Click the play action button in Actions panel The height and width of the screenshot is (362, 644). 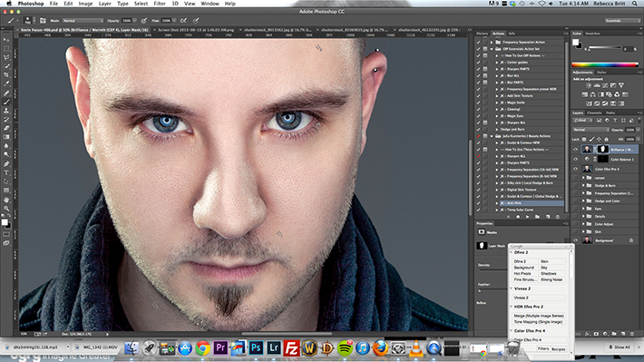tap(527, 217)
